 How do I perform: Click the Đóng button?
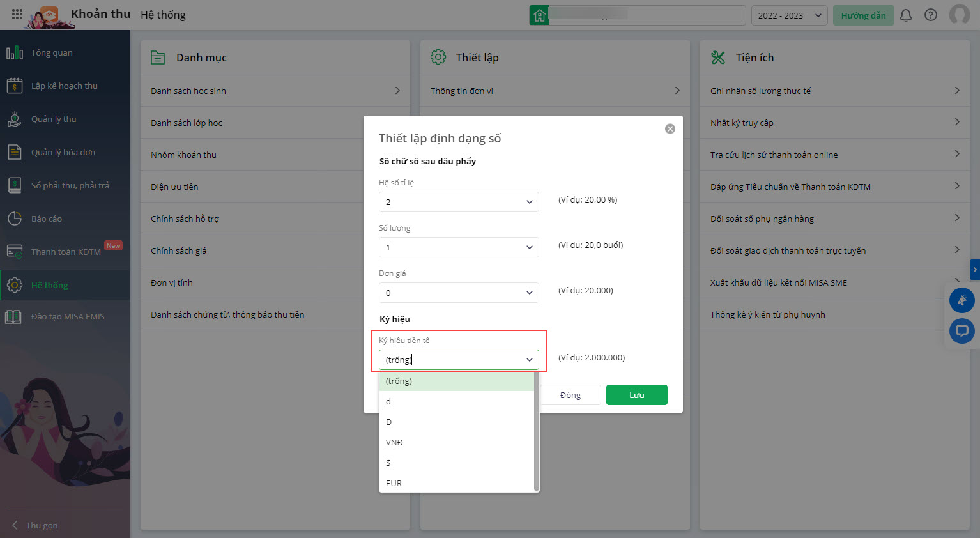tap(570, 395)
